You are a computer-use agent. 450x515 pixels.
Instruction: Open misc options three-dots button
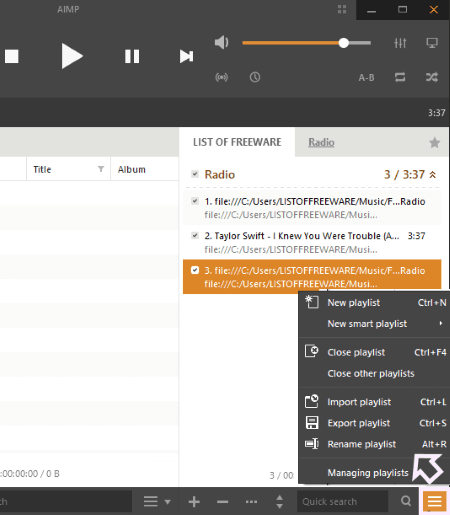pyautogui.click(x=251, y=501)
